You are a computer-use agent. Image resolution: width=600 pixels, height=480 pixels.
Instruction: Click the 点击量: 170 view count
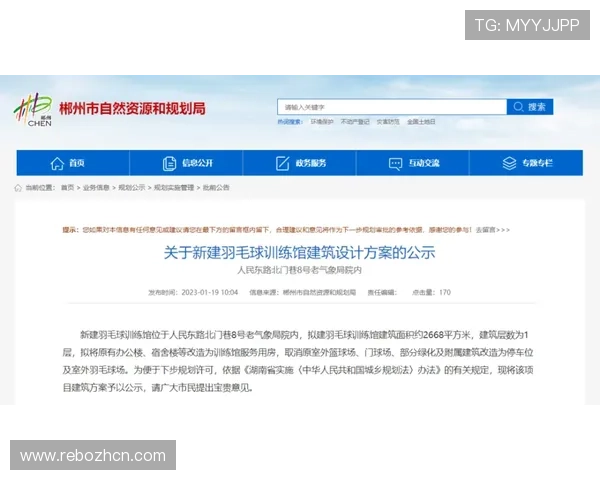click(431, 292)
